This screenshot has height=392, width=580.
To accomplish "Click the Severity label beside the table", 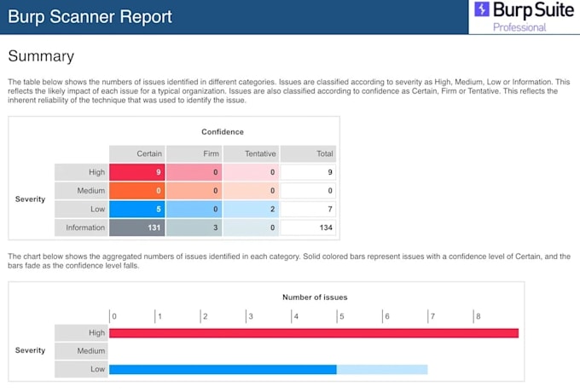I will tap(31, 199).
